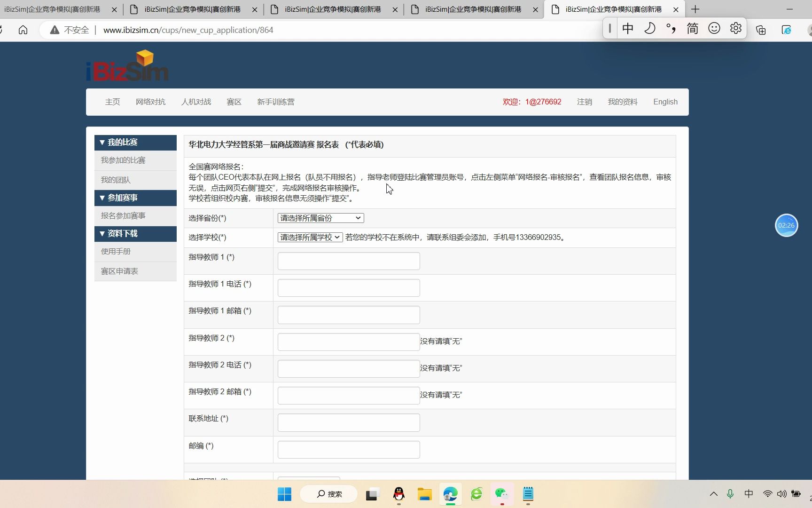The width and height of the screenshot is (812, 508).
Task: Open Microsoft Edge from taskbar
Action: pos(450,494)
